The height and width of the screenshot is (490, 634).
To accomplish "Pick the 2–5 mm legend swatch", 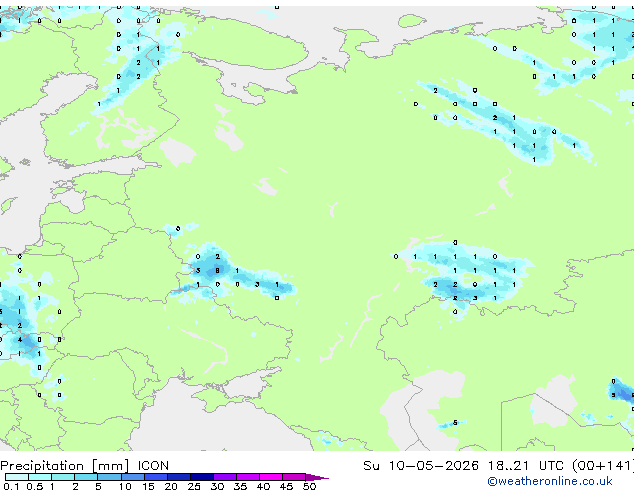I will point(86,477).
